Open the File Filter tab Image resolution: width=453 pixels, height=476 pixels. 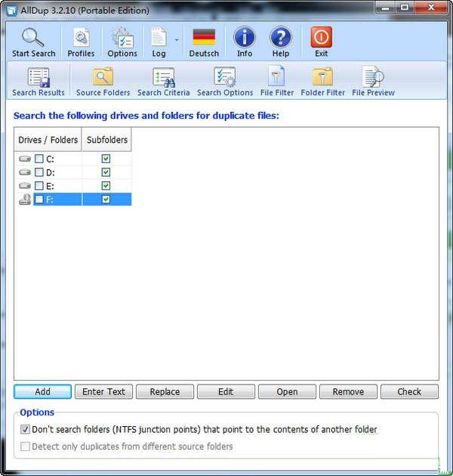(x=277, y=78)
